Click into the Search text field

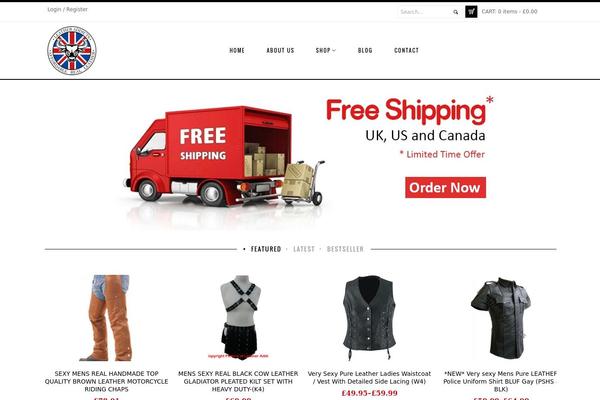coord(424,12)
